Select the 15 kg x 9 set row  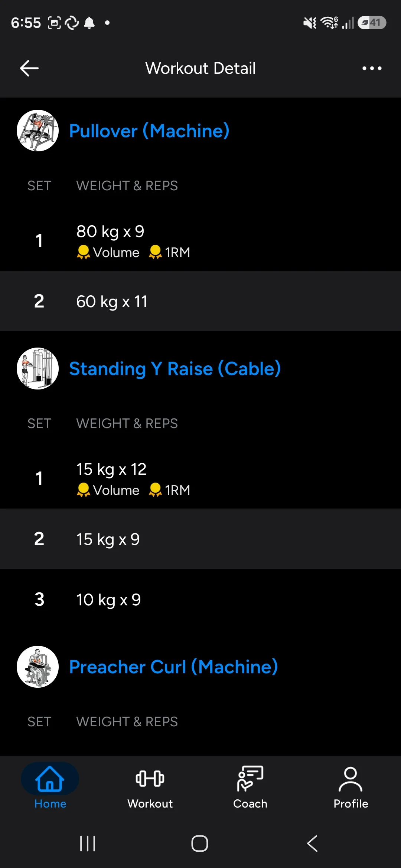[200, 539]
